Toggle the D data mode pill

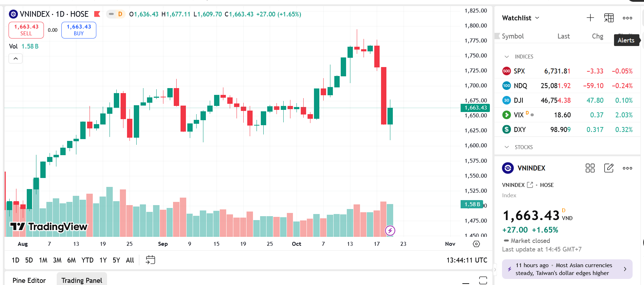click(116, 14)
